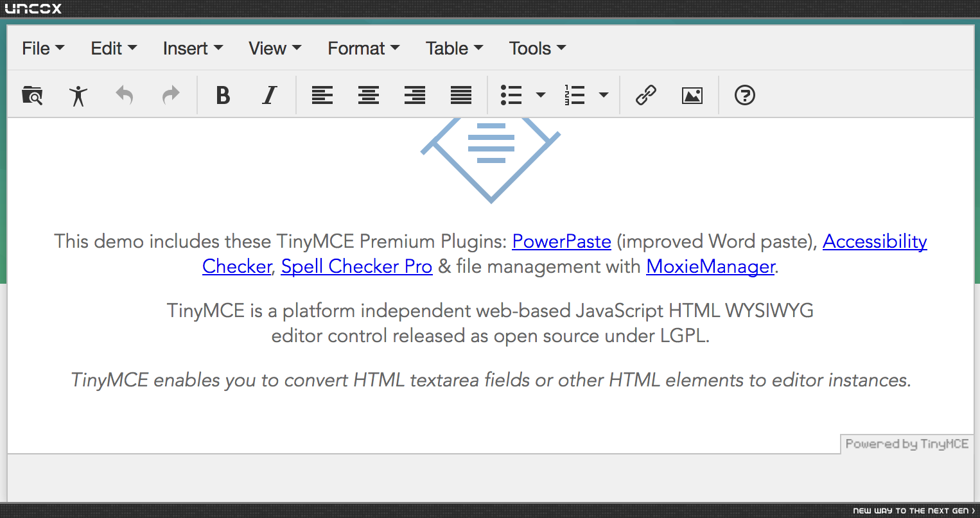The image size is (980, 518).
Task: Redo the last undone edit
Action: pyautogui.click(x=171, y=96)
